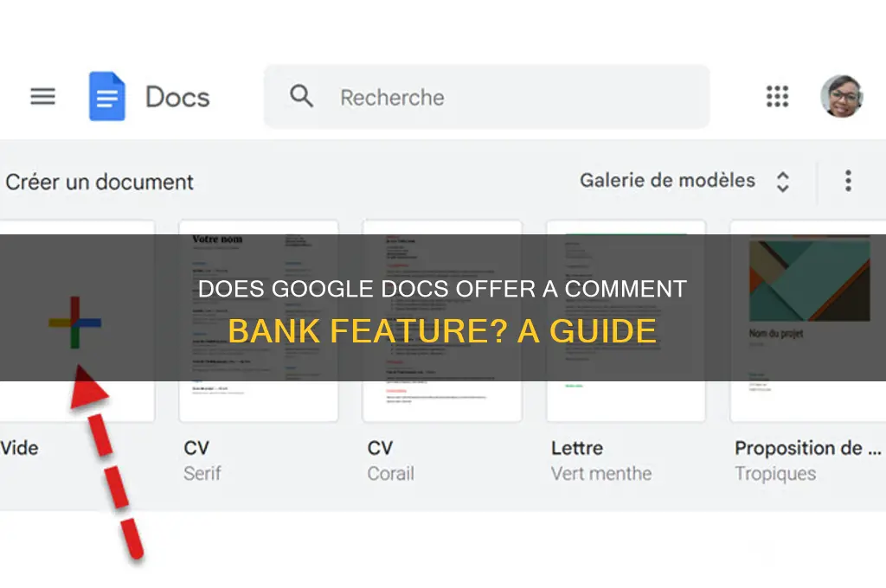The image size is (886, 588).
Task: Open the hamburger main menu
Action: 43,97
